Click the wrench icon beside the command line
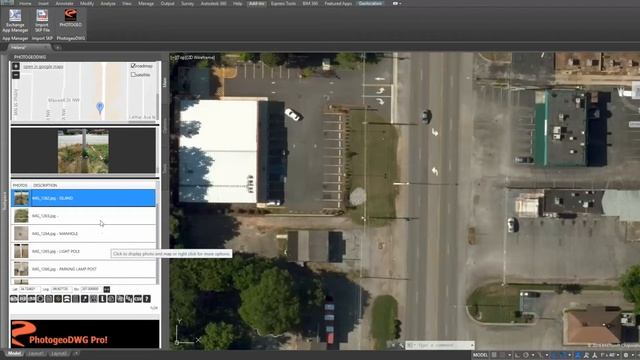This screenshot has width=640, height=360. 401,345
